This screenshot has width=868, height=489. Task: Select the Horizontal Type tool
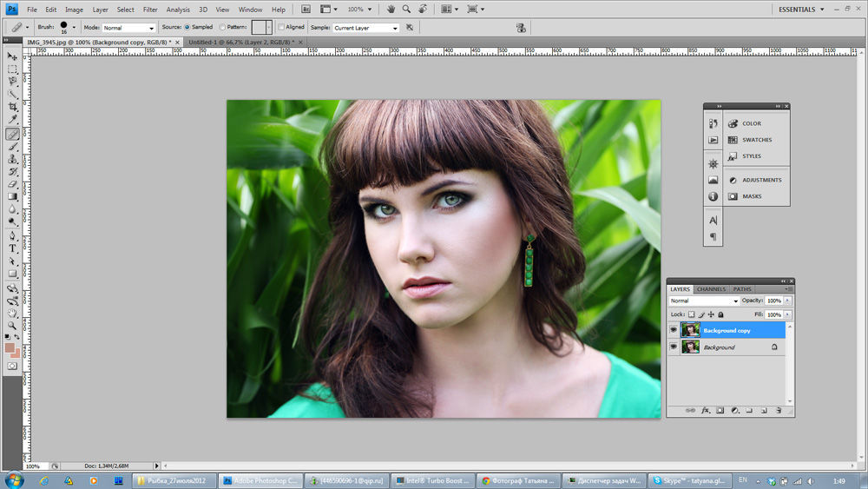click(12, 248)
